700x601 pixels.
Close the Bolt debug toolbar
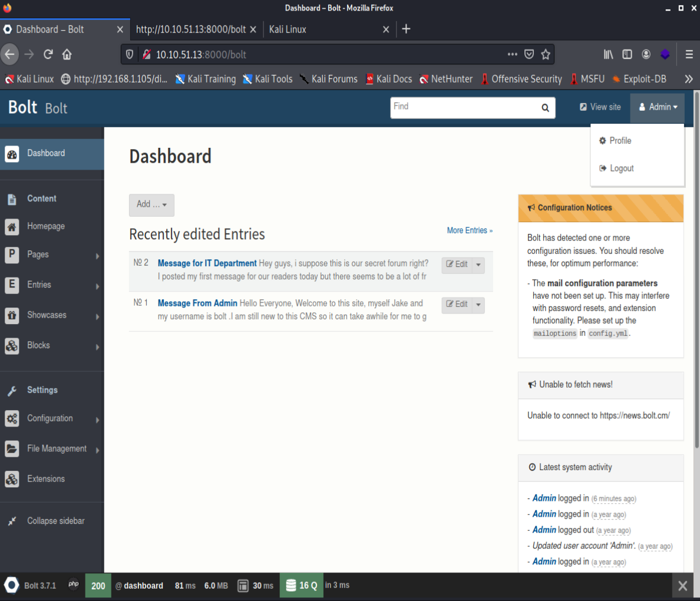coord(682,586)
